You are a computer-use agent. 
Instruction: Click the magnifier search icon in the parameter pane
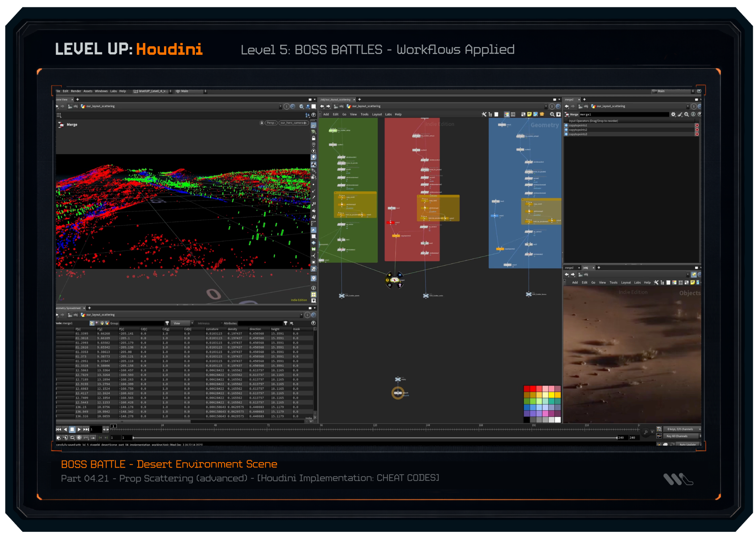686,114
